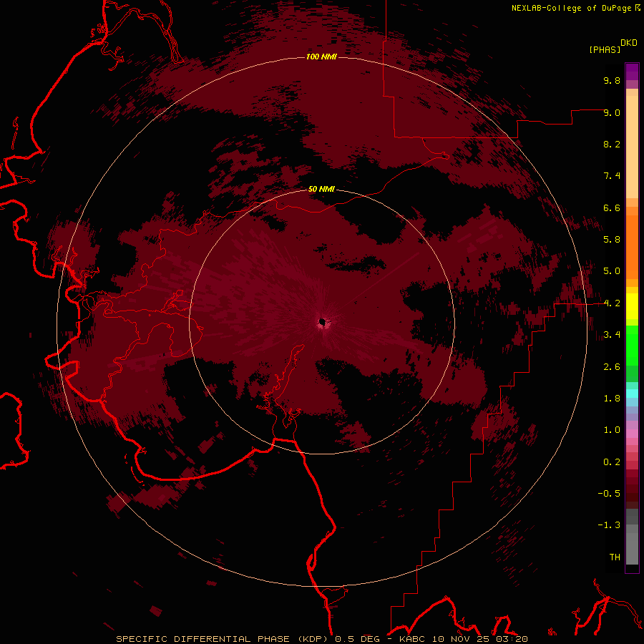Click the 2.6 value on color scale

click(x=612, y=367)
